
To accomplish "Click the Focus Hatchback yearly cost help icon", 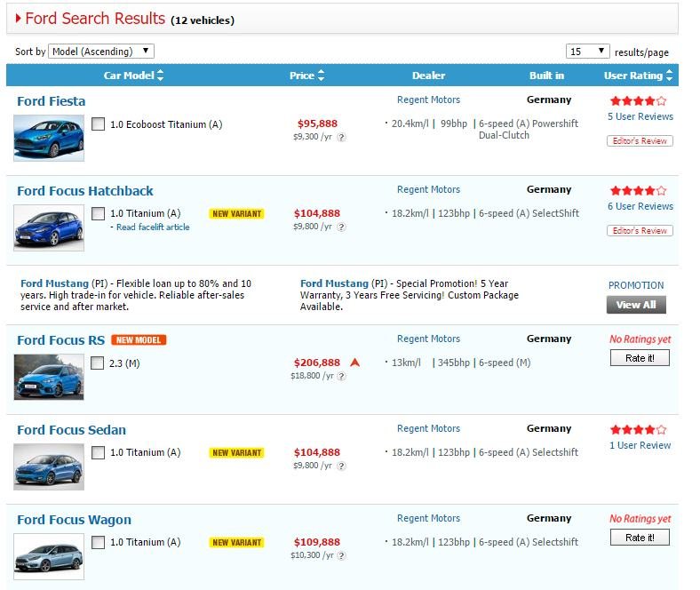I will pyautogui.click(x=341, y=227).
